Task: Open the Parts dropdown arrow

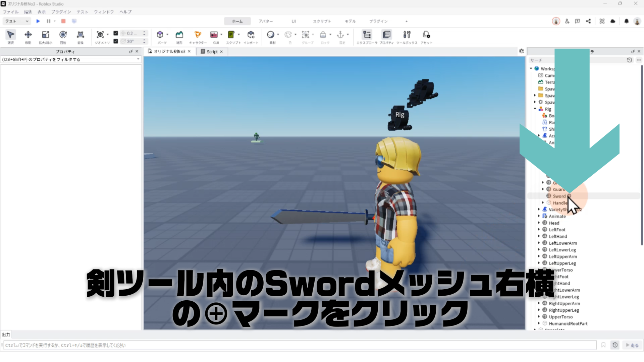Action: click(167, 35)
